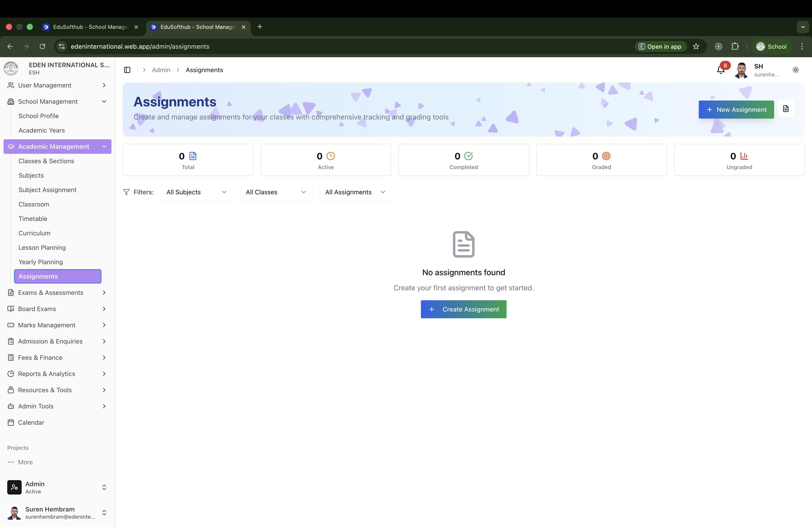Open the notifications bell

tap(721, 70)
